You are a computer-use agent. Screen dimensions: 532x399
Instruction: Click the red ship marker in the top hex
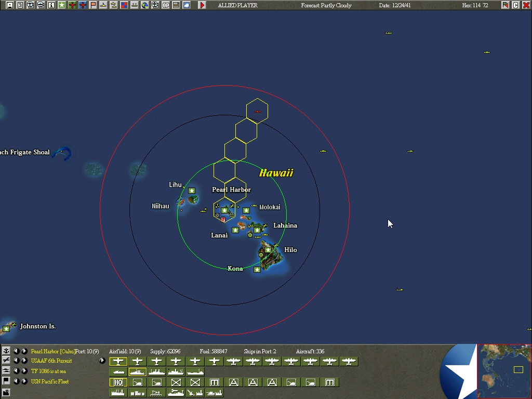(x=258, y=111)
